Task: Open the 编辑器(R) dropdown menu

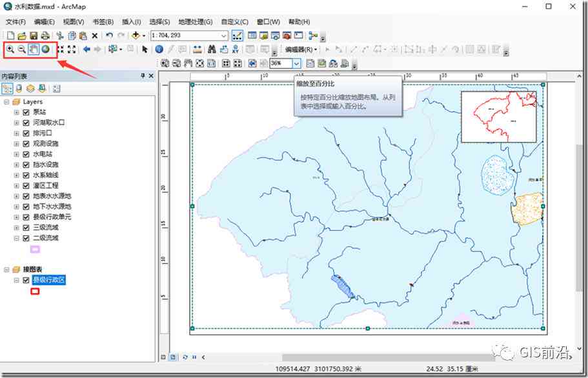Action: point(301,49)
